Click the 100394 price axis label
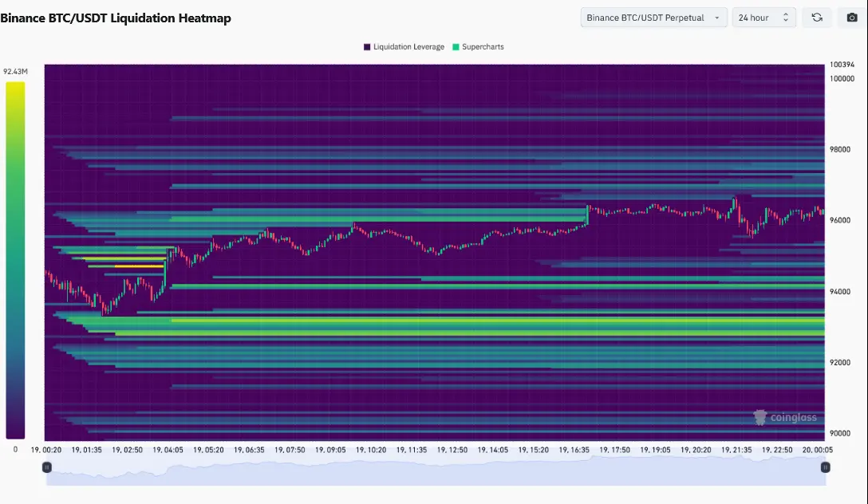Image resolution: width=868 pixels, height=504 pixels. tap(842, 65)
